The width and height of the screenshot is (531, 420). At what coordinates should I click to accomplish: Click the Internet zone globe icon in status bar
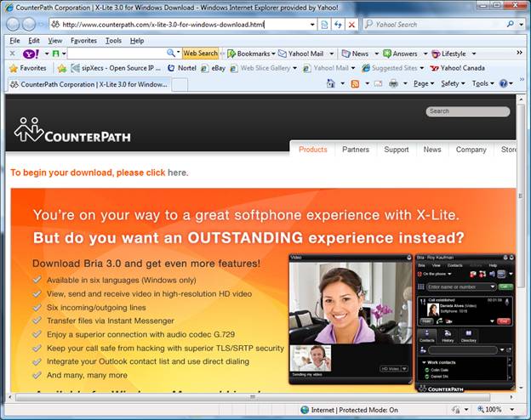305,410
